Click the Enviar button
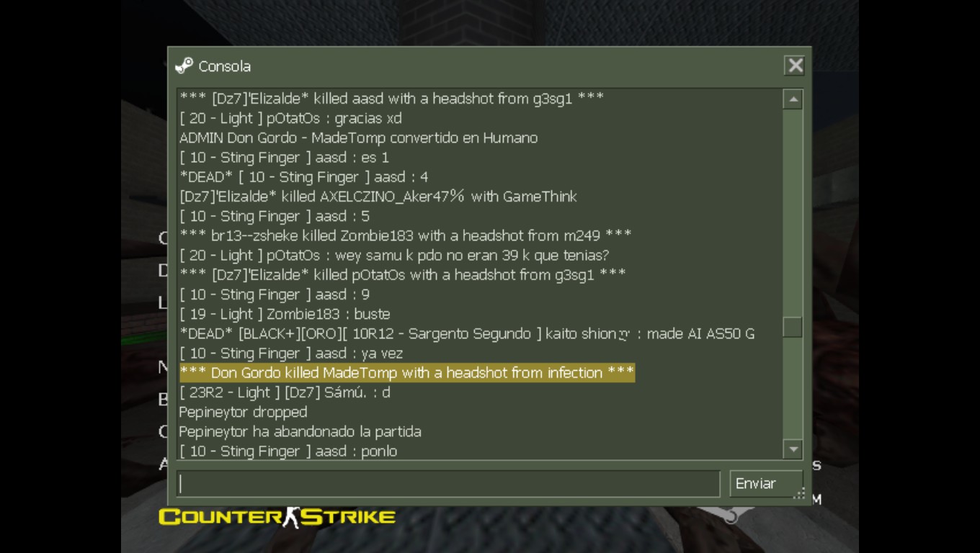 click(x=765, y=484)
